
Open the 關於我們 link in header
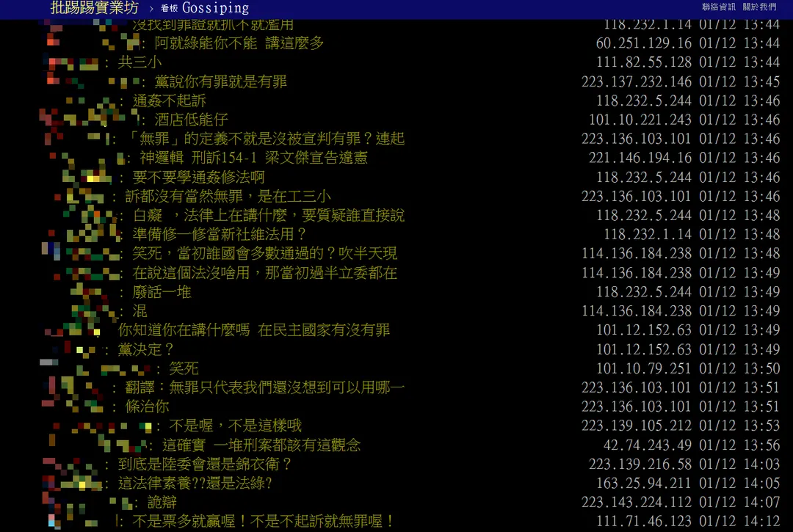click(x=759, y=7)
